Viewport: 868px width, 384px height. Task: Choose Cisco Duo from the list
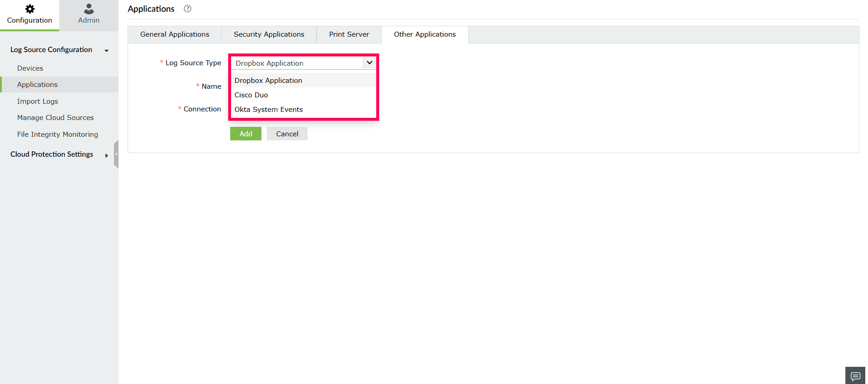tap(304, 95)
